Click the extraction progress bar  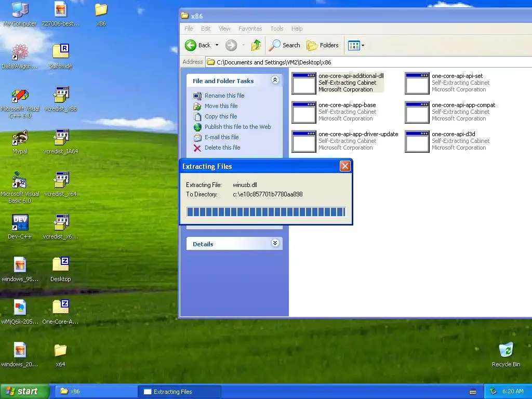pos(266,212)
